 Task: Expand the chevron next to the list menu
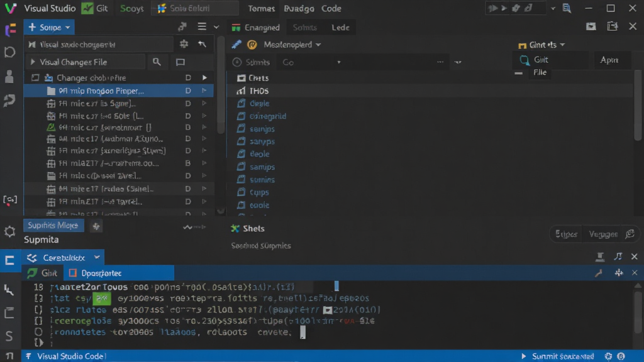[x=216, y=28]
